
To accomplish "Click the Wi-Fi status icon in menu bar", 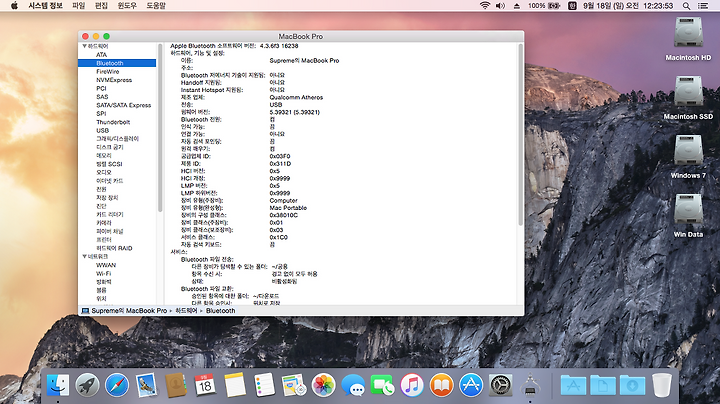I will pos(484,6).
